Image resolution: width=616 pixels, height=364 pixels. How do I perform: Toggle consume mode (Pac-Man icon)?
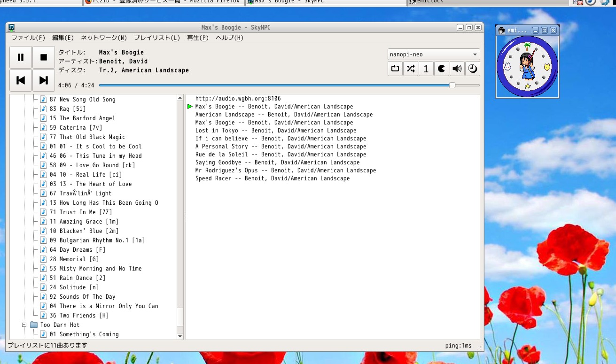(x=441, y=69)
